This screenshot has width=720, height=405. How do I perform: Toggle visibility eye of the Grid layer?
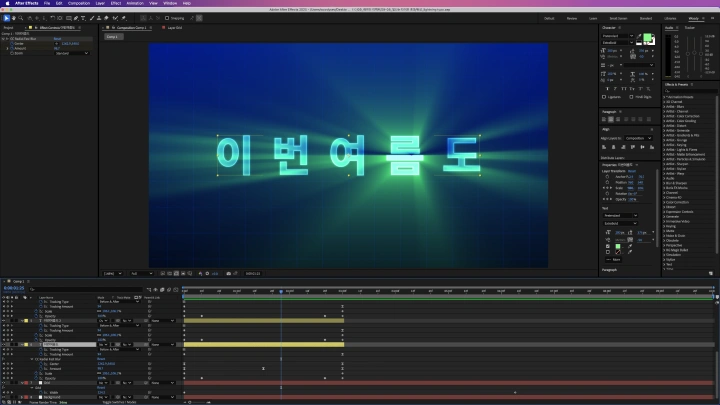(4, 382)
